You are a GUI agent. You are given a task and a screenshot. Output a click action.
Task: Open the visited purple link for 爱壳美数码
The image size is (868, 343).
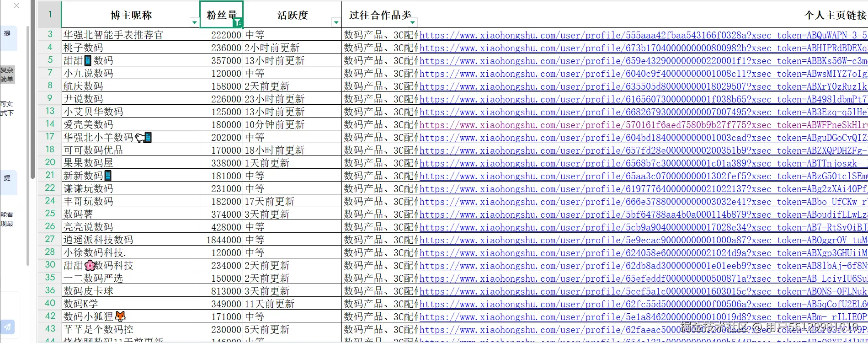click(643, 124)
